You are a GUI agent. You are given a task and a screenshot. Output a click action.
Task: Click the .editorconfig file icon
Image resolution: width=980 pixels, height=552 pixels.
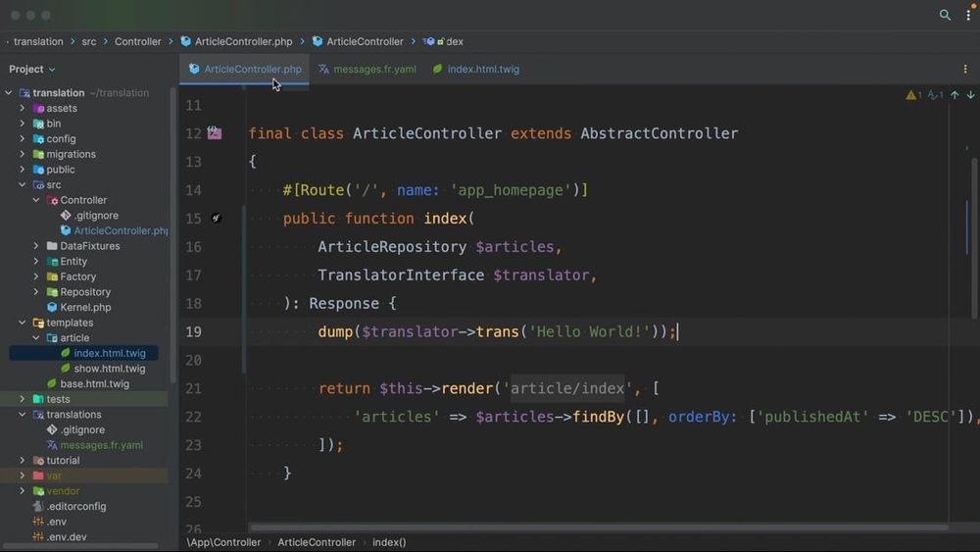(38, 506)
